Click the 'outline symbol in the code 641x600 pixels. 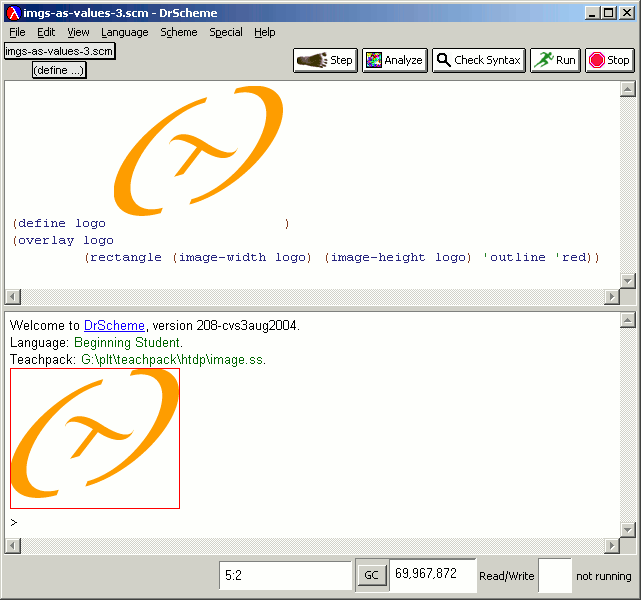(514, 257)
